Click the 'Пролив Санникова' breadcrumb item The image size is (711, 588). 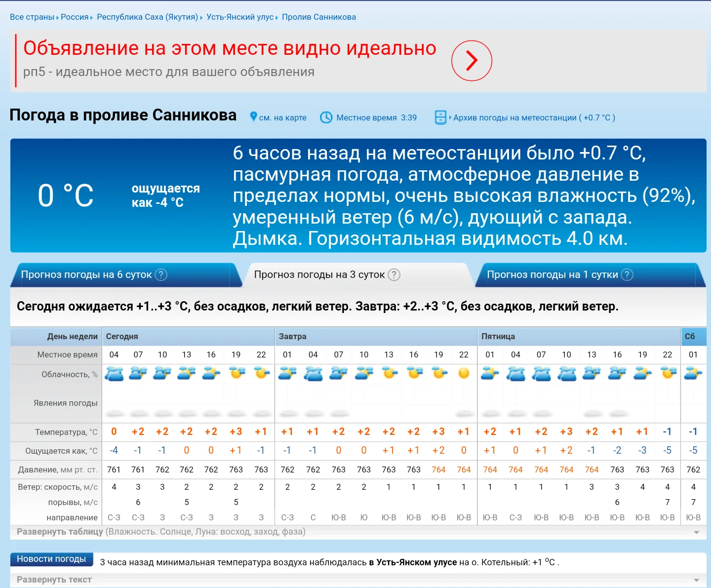[318, 16]
